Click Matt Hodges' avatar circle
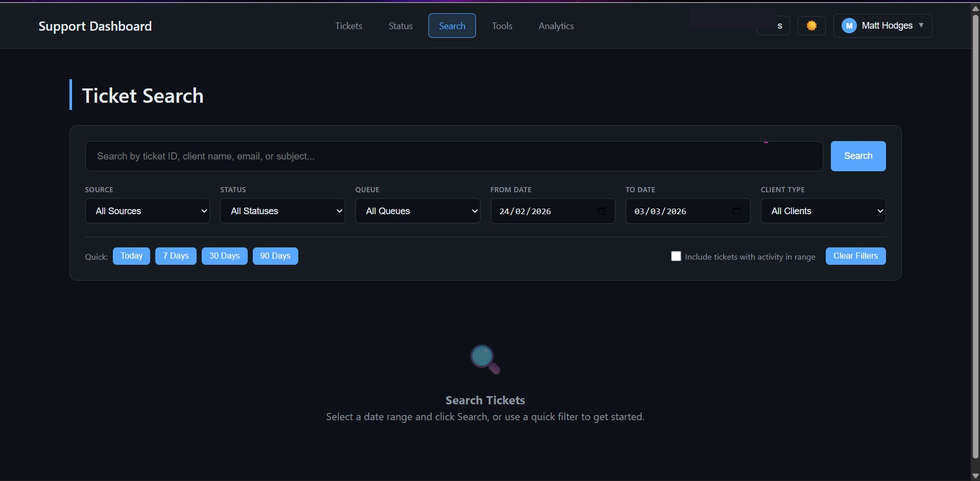The width and height of the screenshot is (980, 481). [x=849, y=26]
